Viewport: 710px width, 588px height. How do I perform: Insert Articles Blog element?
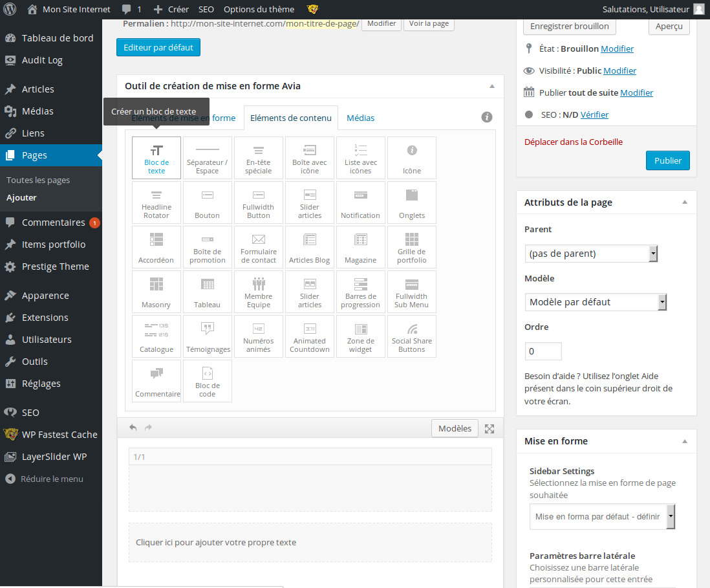[310, 247]
